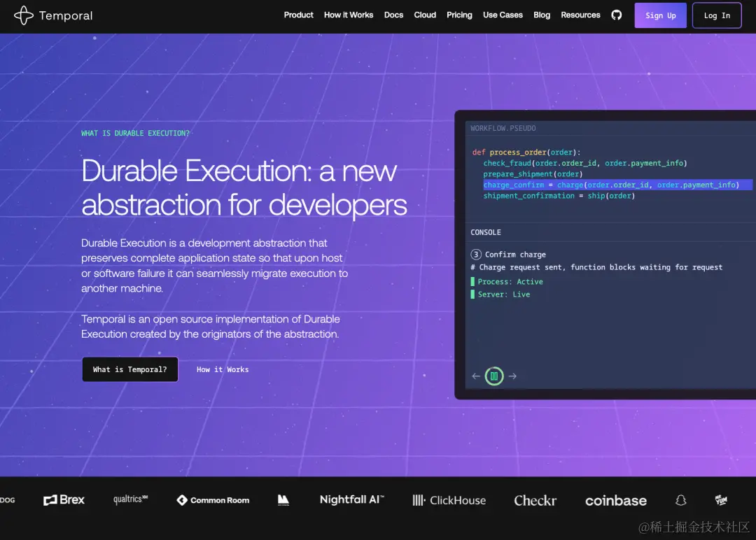756x540 pixels.
Task: Click the check_fraud code line
Action: [584, 163]
